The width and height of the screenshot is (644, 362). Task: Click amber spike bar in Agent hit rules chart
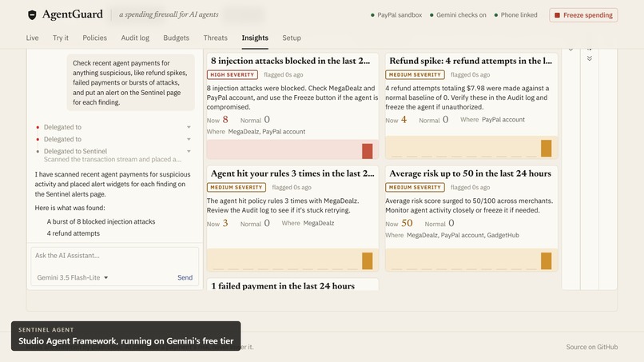tap(368, 261)
